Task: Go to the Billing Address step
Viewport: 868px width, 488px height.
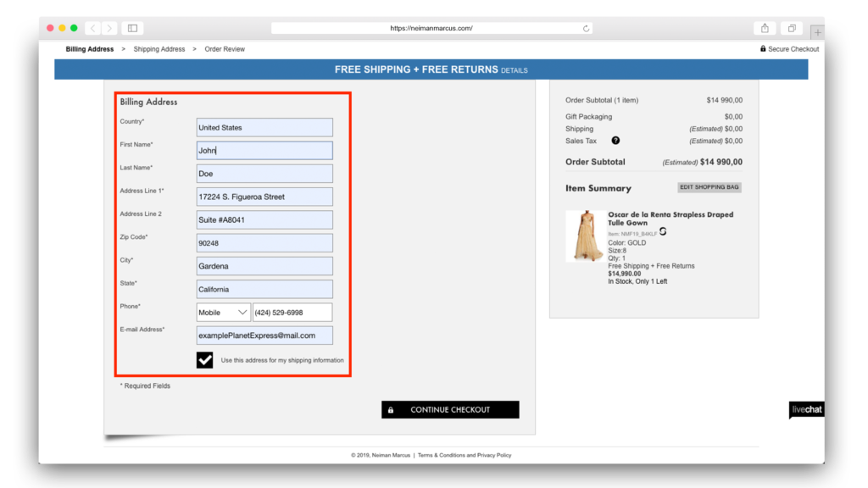Action: click(90, 49)
